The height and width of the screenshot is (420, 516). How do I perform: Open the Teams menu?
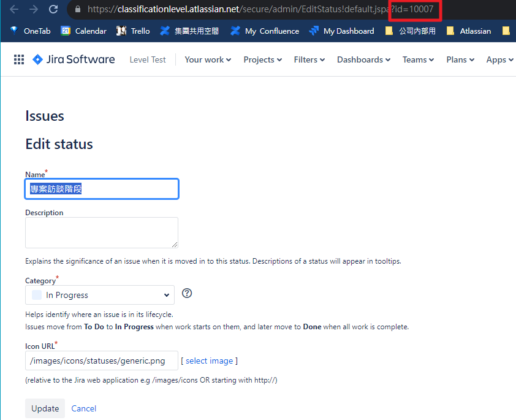pos(419,59)
